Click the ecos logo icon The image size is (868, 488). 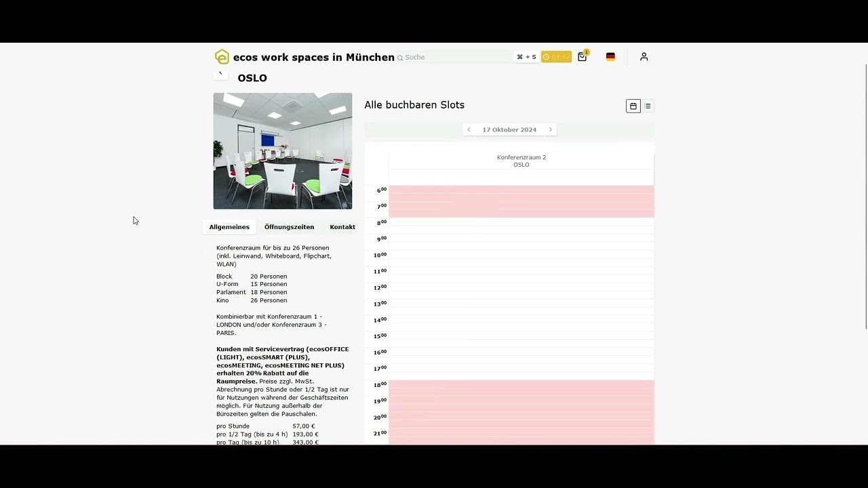[x=222, y=57]
